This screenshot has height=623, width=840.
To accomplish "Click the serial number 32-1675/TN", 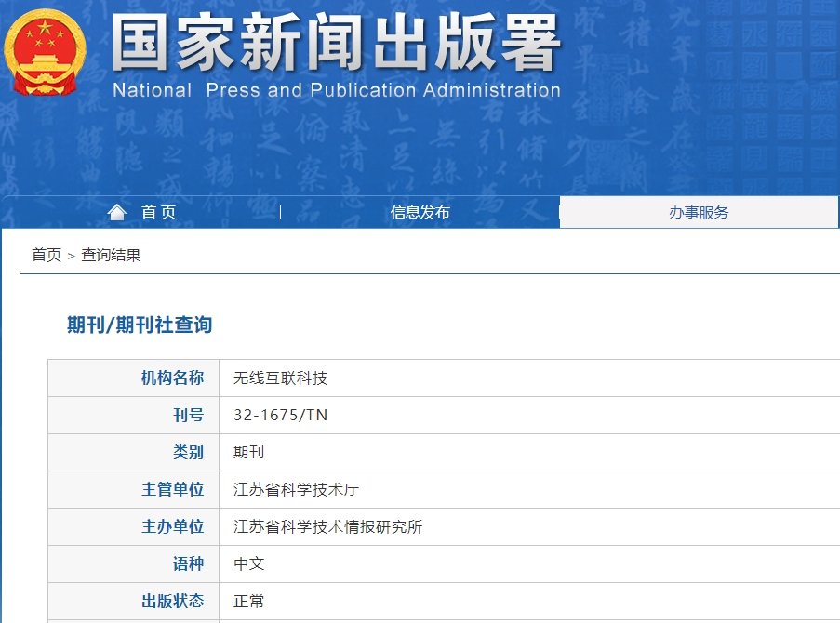I will (x=280, y=416).
